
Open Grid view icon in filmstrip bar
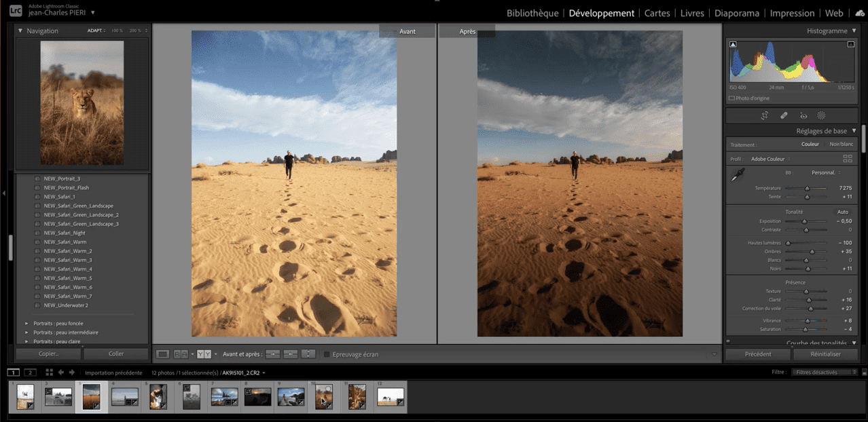click(x=49, y=372)
